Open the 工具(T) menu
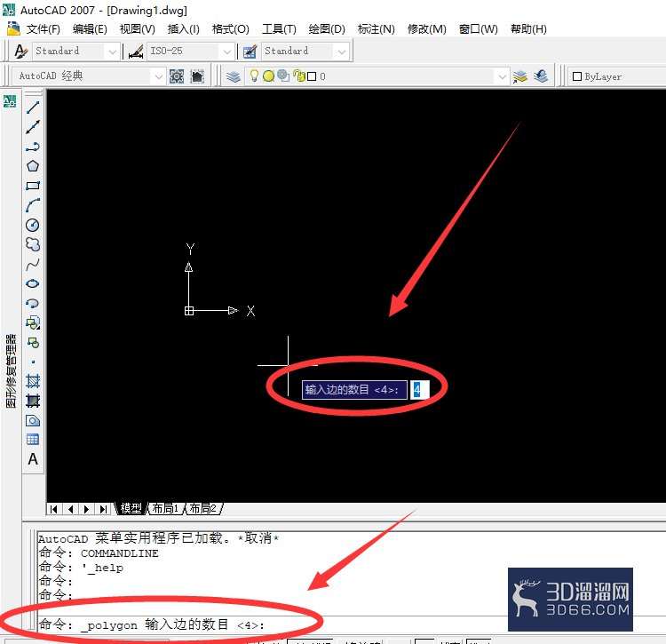Screen dimensions: 666x644 click(279, 29)
